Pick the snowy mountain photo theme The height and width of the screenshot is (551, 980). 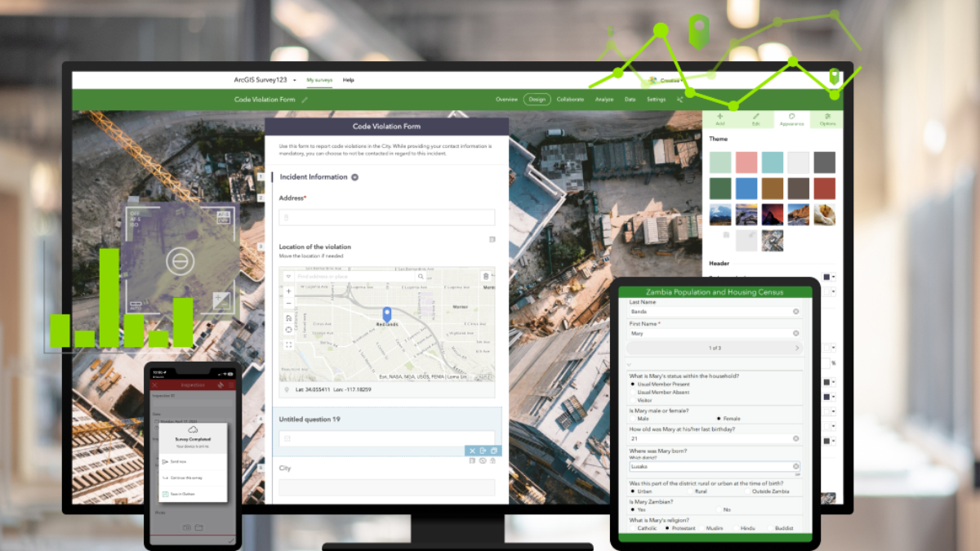[x=720, y=215]
